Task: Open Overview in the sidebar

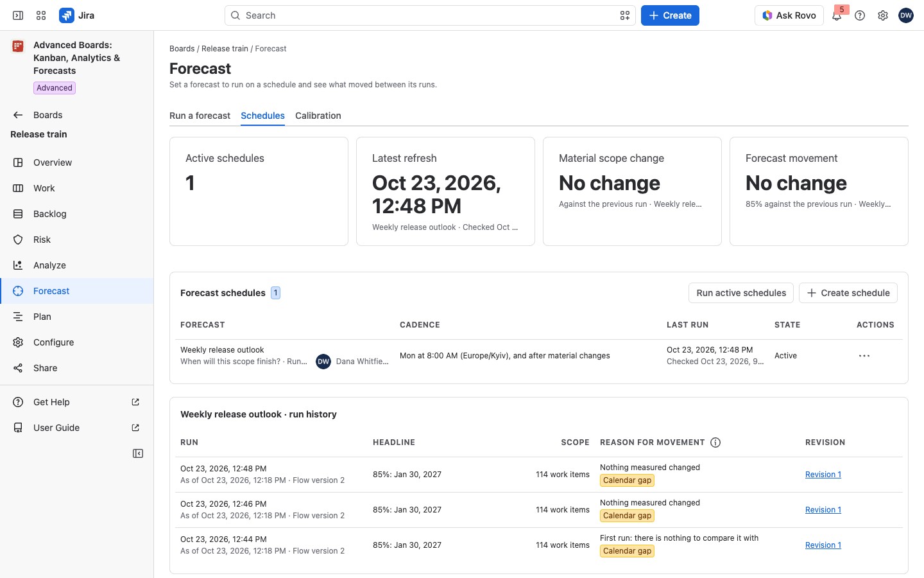Action: [77, 162]
